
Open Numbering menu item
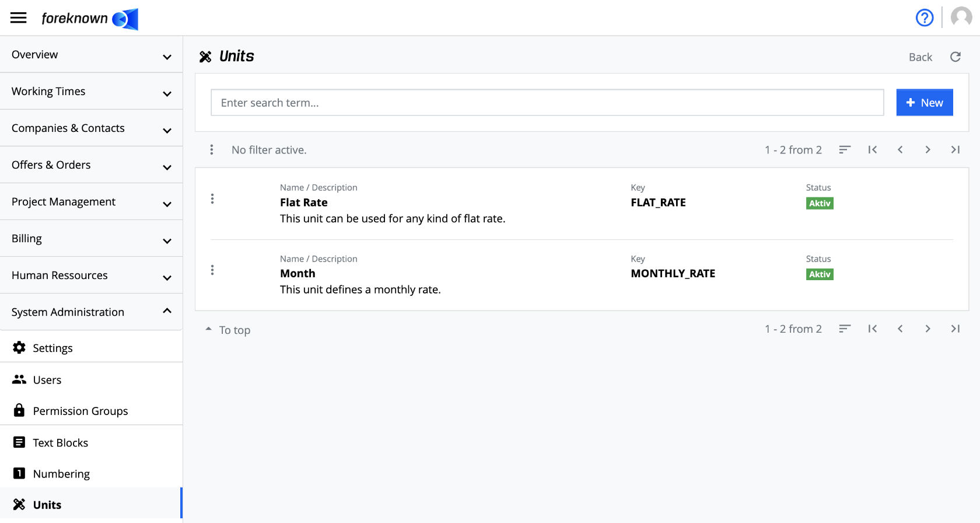pyautogui.click(x=92, y=473)
